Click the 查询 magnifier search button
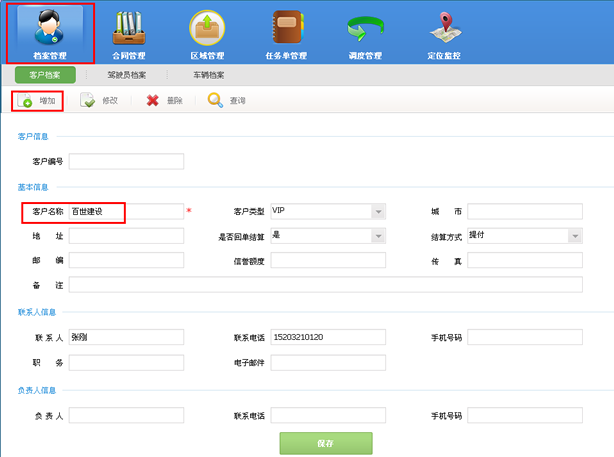Screen dimensions: 614x457 226,101
